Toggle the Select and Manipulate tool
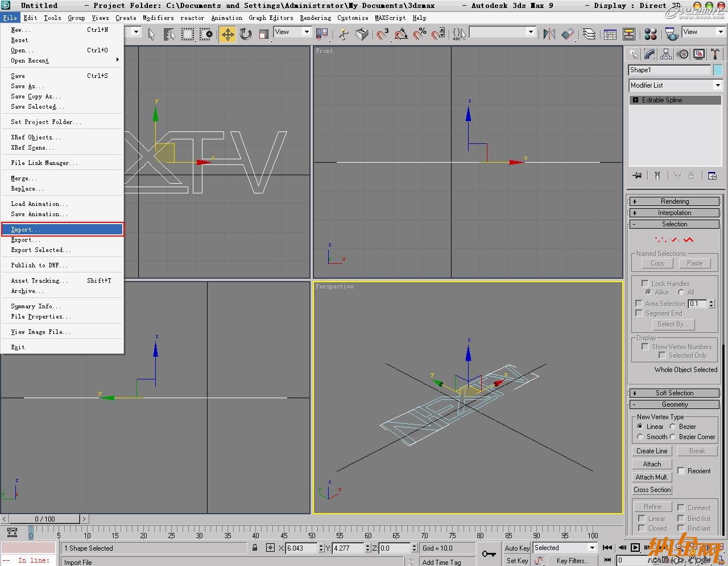Image resolution: width=728 pixels, height=566 pixels. [344, 34]
